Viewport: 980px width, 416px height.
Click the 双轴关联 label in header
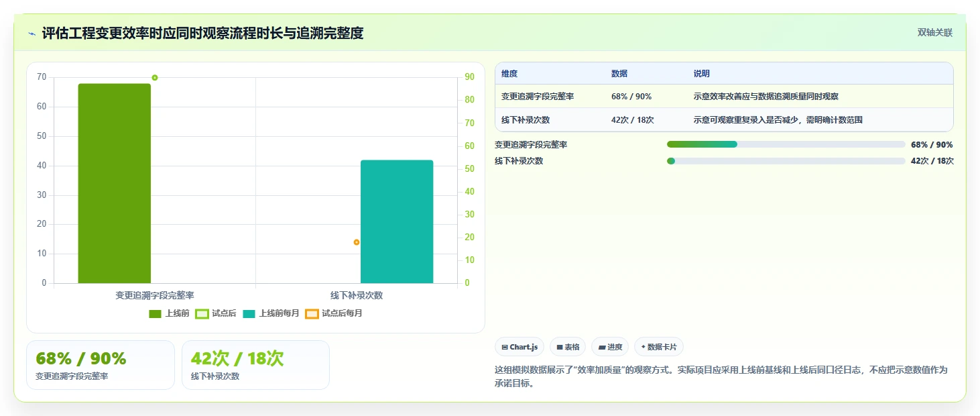click(x=935, y=32)
